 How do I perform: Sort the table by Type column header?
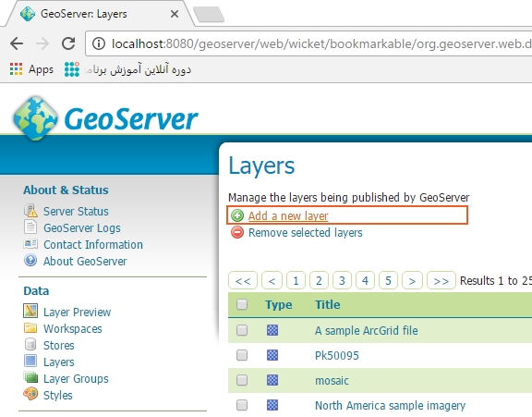279,305
